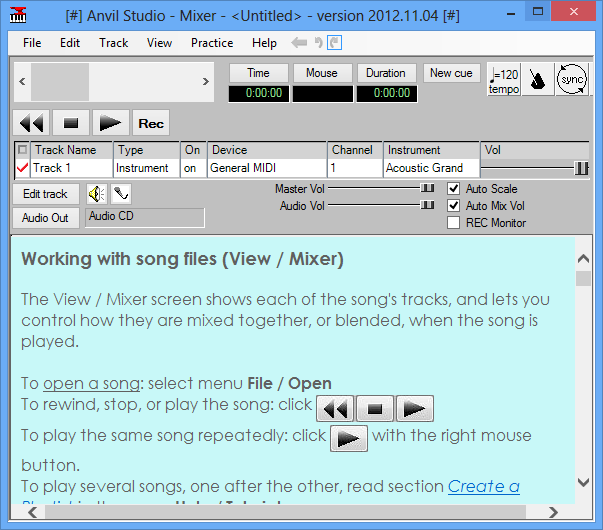The image size is (603, 530).
Task: Select the Track 1 name cell
Action: pyautogui.click(x=72, y=168)
